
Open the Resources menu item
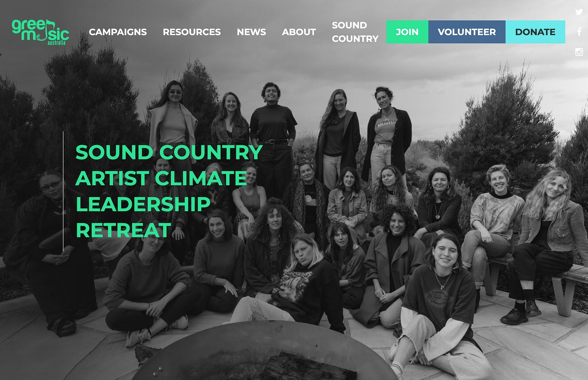click(191, 32)
